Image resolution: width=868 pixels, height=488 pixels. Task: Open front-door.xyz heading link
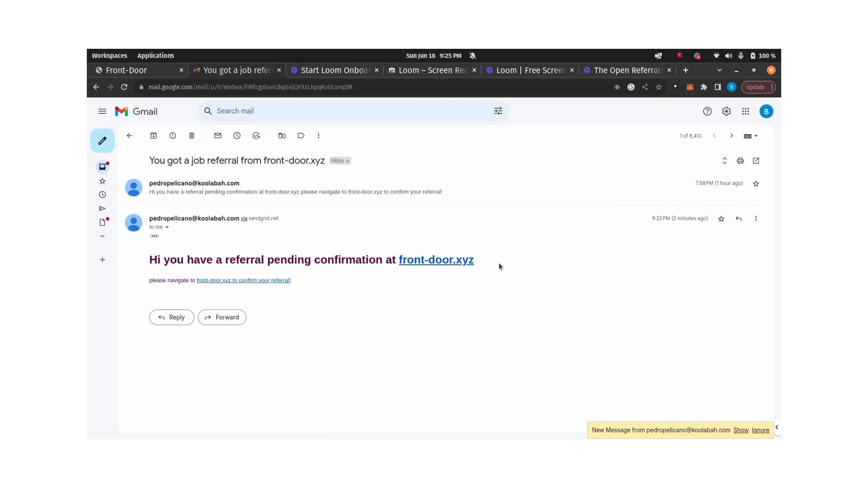436,260
